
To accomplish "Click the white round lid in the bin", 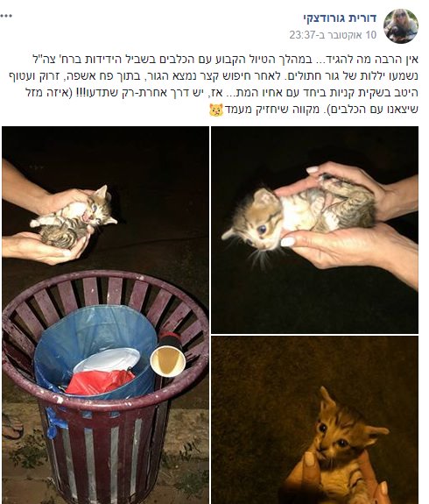I will tap(107, 359).
